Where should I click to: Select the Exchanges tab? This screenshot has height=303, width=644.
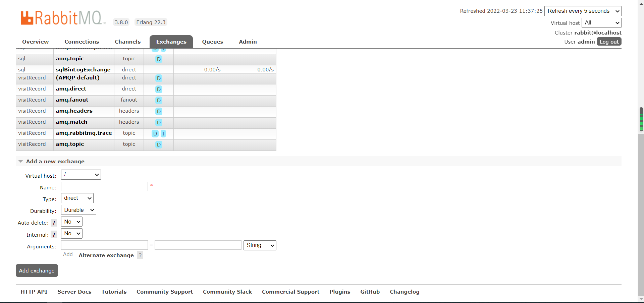tap(171, 42)
